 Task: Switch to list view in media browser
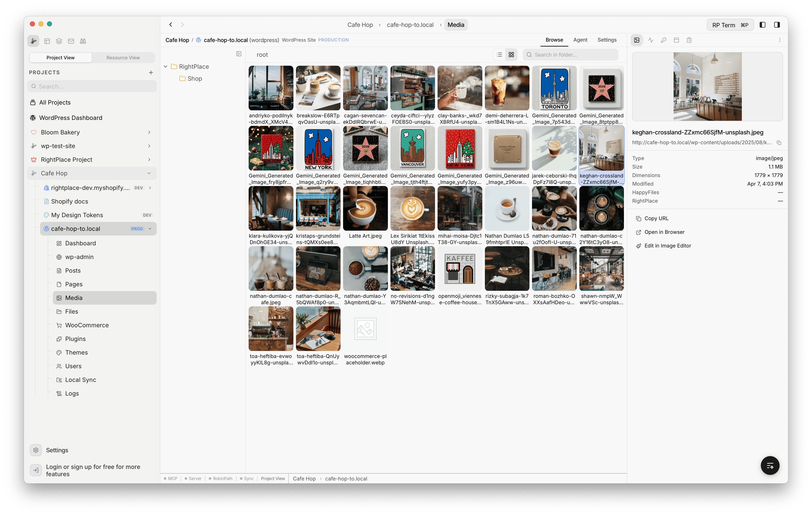click(499, 54)
